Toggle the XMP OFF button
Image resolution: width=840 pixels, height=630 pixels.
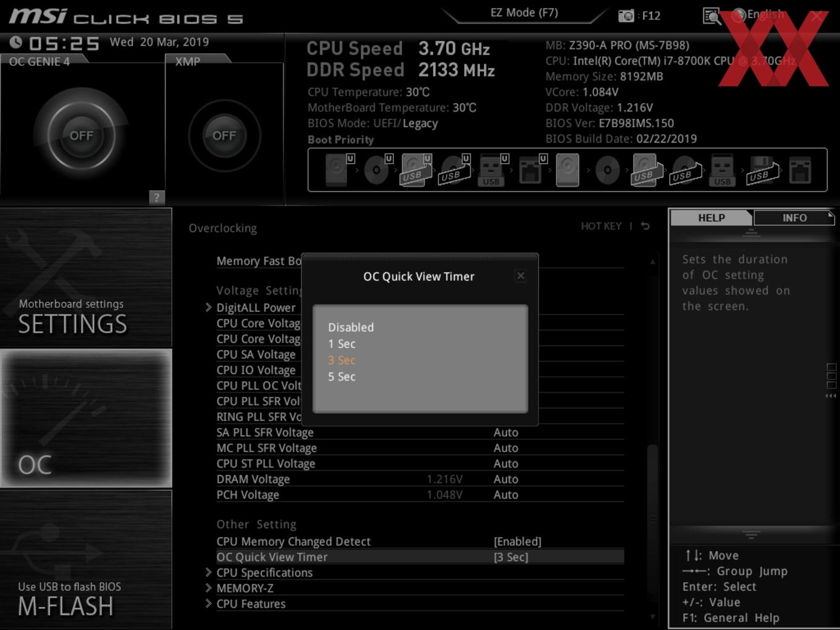point(224,135)
